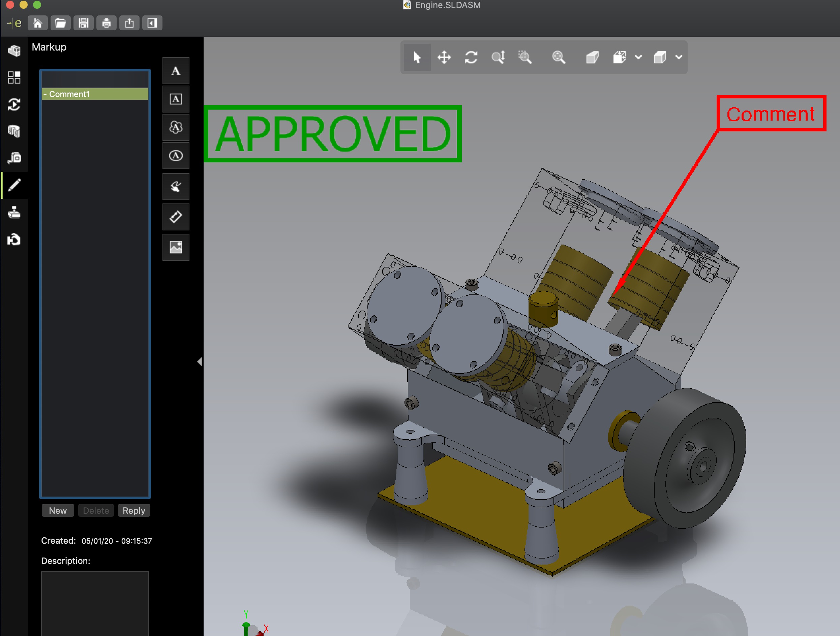
Task: Select the image stamp tool
Action: 176,246
